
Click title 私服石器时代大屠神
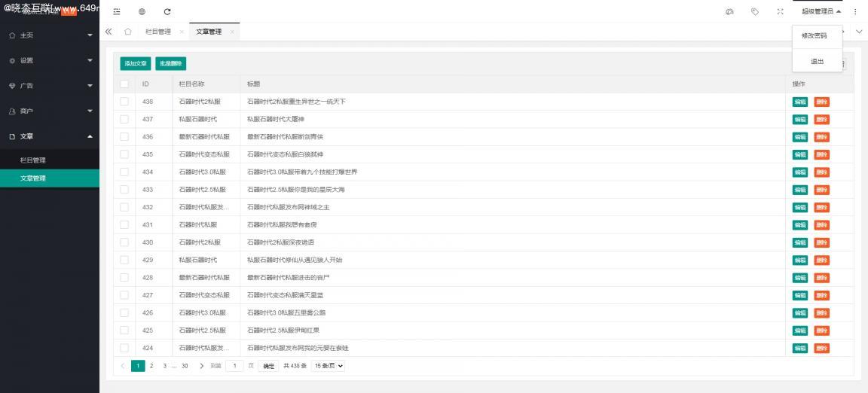point(276,120)
